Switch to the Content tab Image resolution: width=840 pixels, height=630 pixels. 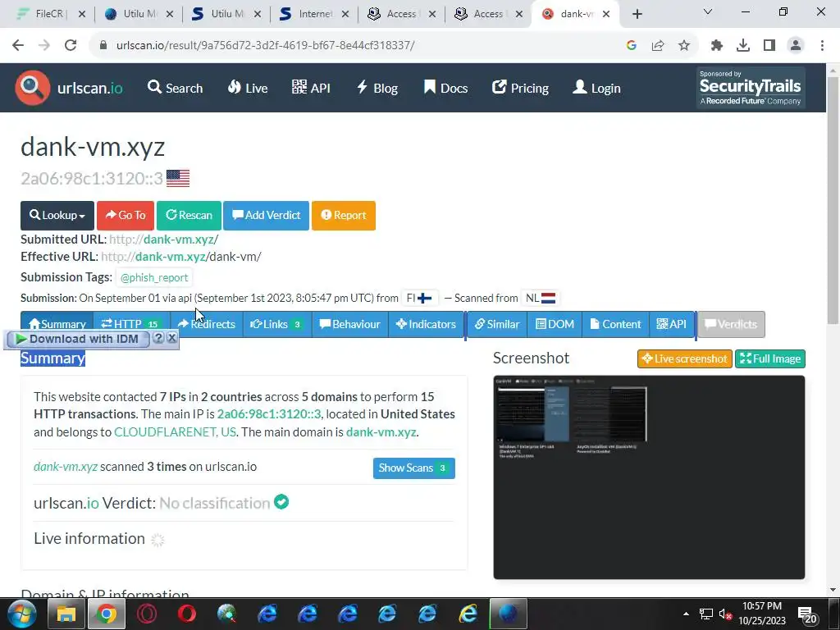coord(615,324)
